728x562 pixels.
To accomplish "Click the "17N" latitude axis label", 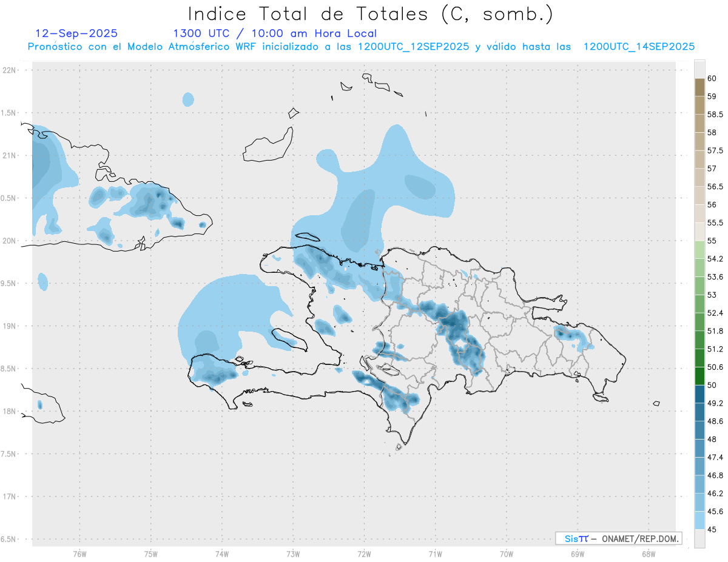I will (10, 497).
